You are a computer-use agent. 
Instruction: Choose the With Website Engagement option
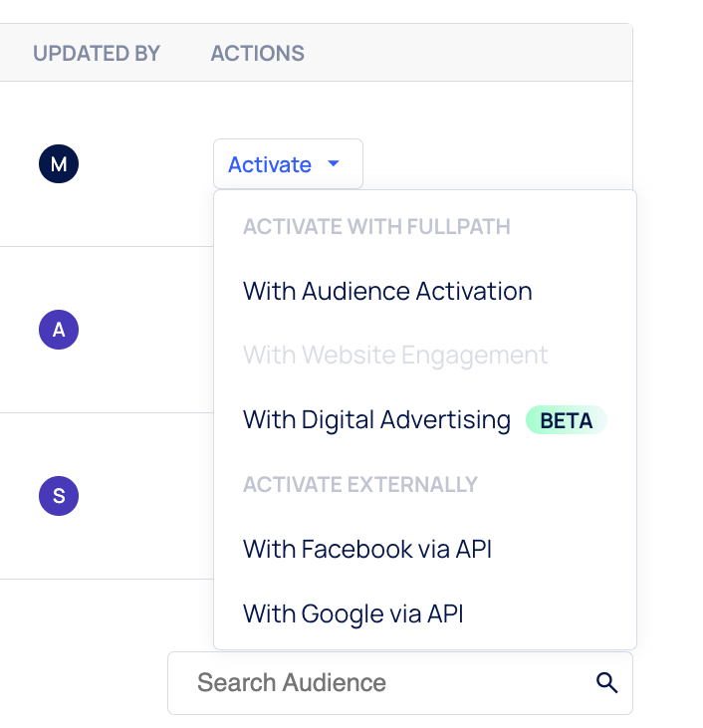click(395, 355)
